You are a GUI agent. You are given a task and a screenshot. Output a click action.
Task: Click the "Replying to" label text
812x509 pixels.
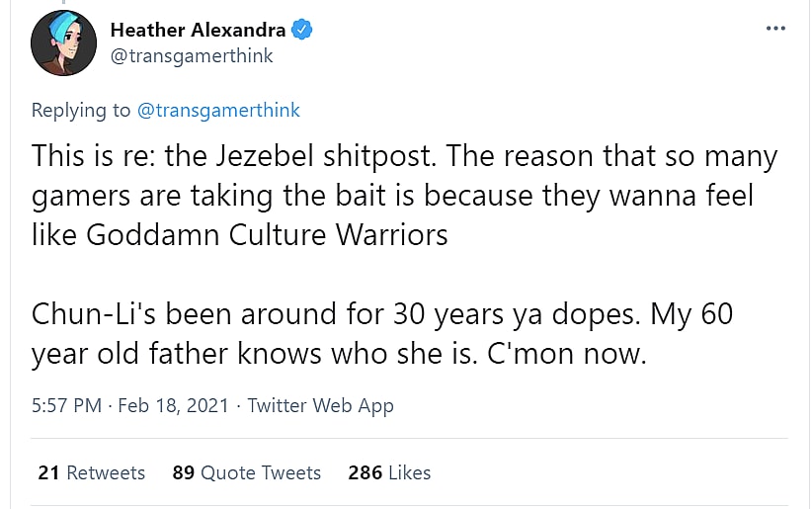(80, 110)
